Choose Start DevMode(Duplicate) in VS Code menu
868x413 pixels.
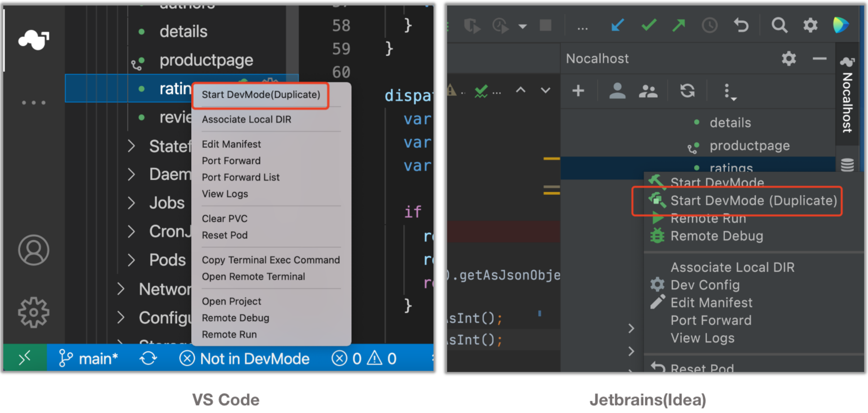pos(261,95)
